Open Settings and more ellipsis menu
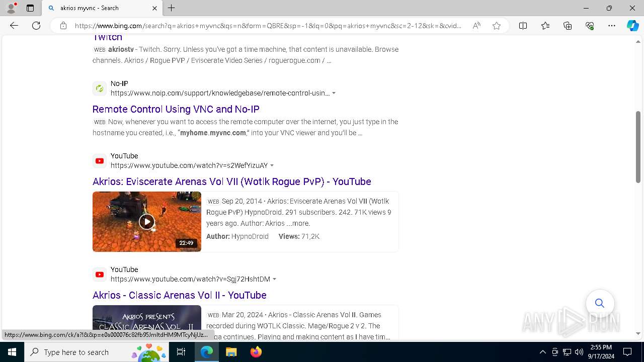 [612, 26]
